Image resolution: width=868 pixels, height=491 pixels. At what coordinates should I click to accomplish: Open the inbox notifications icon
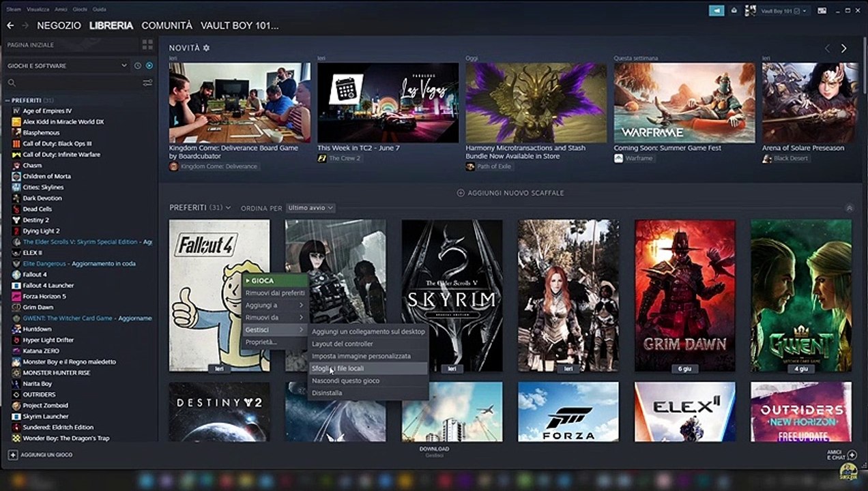(735, 10)
